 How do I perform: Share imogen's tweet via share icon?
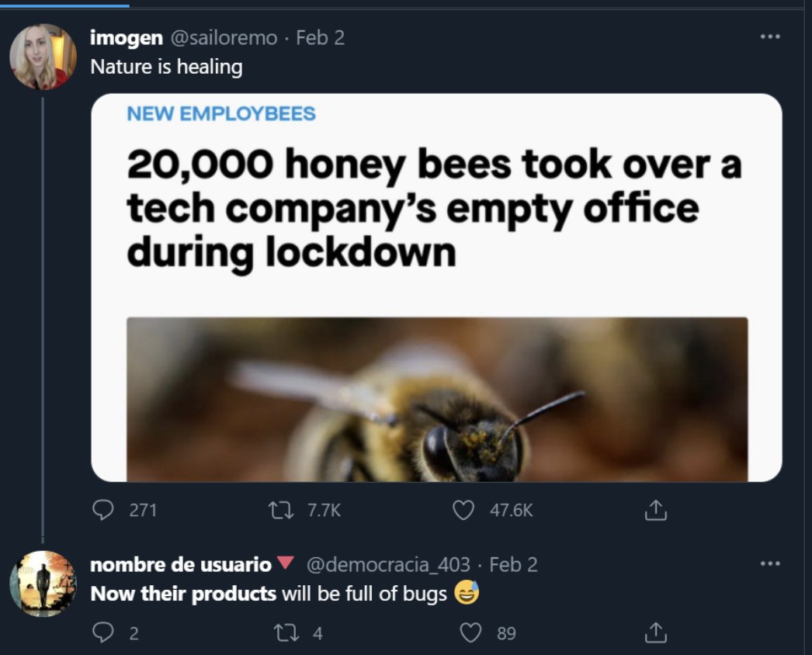point(656,510)
